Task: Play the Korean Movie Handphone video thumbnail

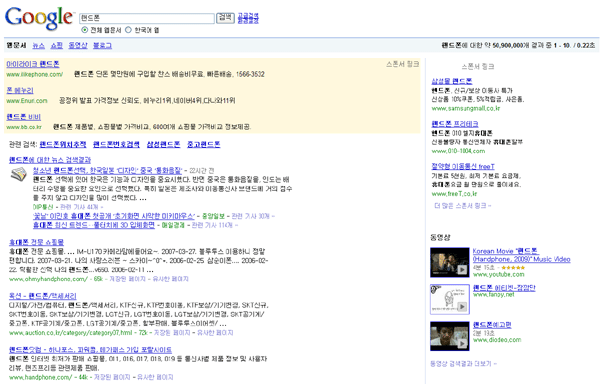Action: [450, 262]
